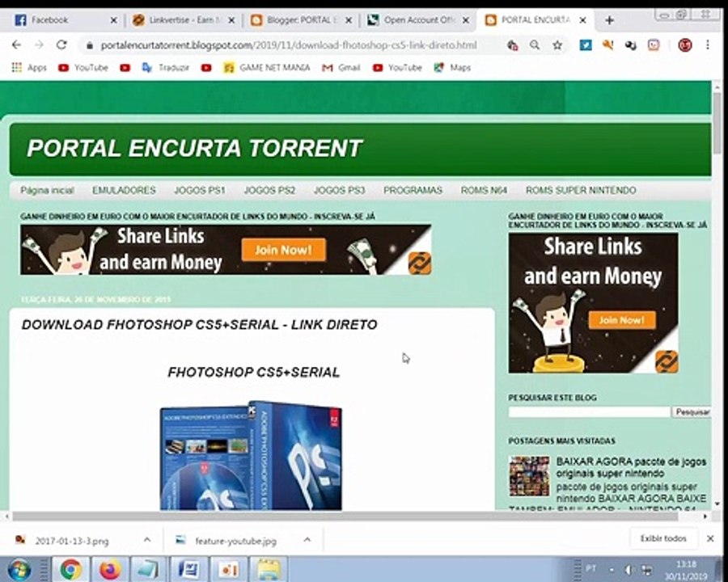Click the browser forward arrow
The height and width of the screenshot is (582, 728).
click(39, 45)
